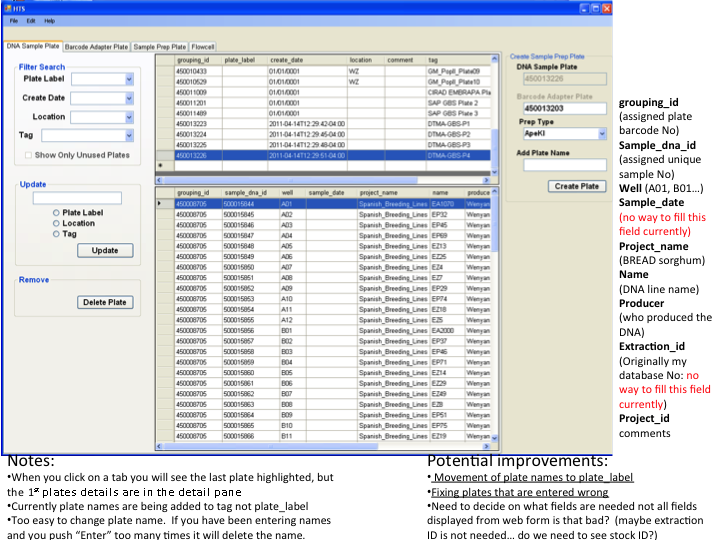The image size is (720, 540).
Task: Sort by well column header
Action: [x=292, y=193]
